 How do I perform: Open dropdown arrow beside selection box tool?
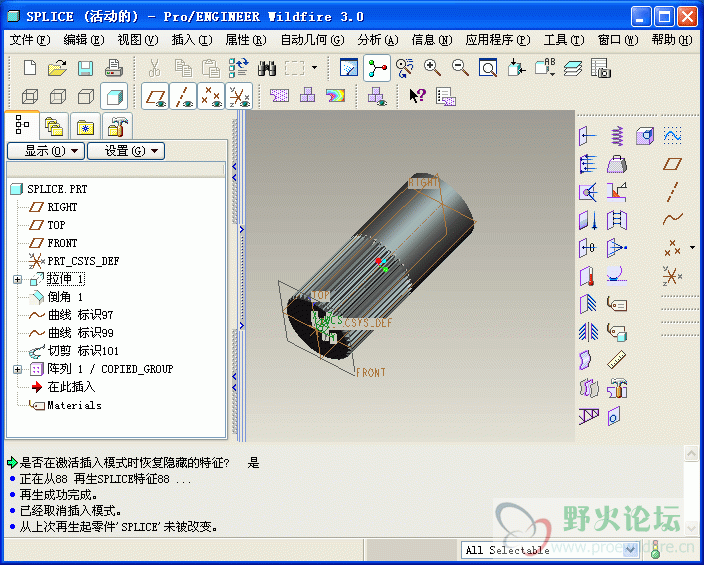(314, 68)
